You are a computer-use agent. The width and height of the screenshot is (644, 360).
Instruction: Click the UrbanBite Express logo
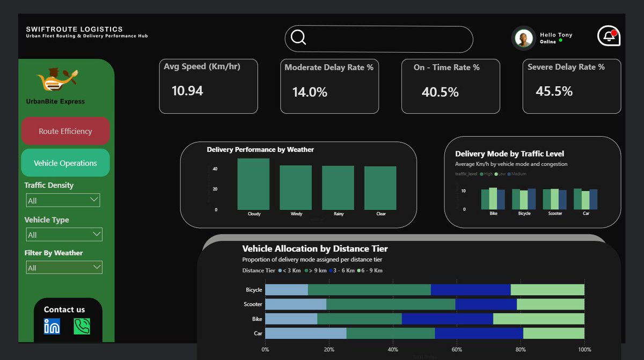pyautogui.click(x=58, y=80)
